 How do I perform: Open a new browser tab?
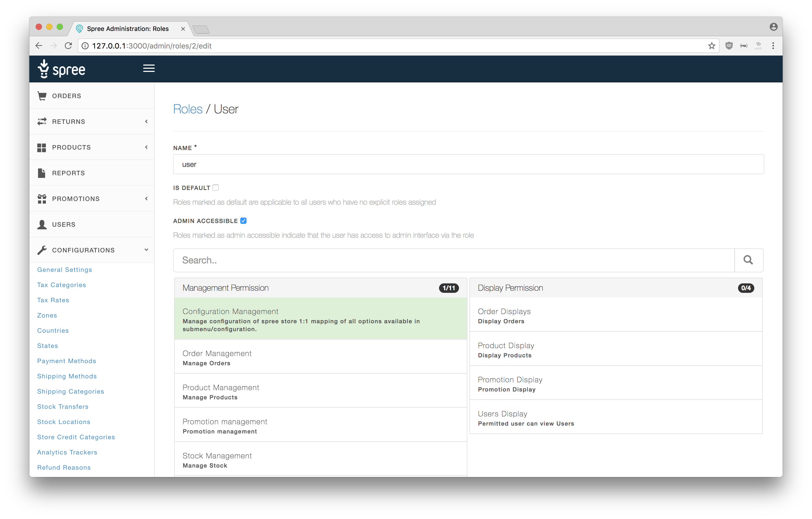[x=201, y=30]
